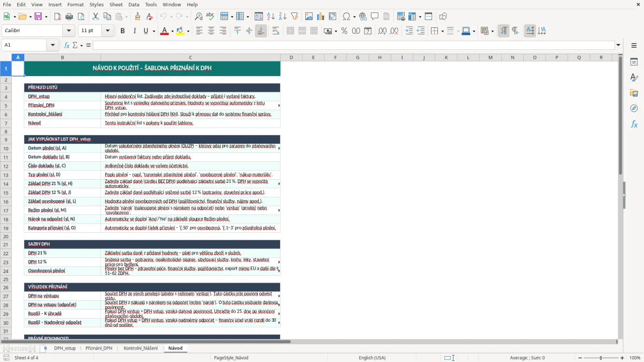Toggle Align Left
Image resolution: width=644 pixels, height=362 pixels.
[199, 31]
